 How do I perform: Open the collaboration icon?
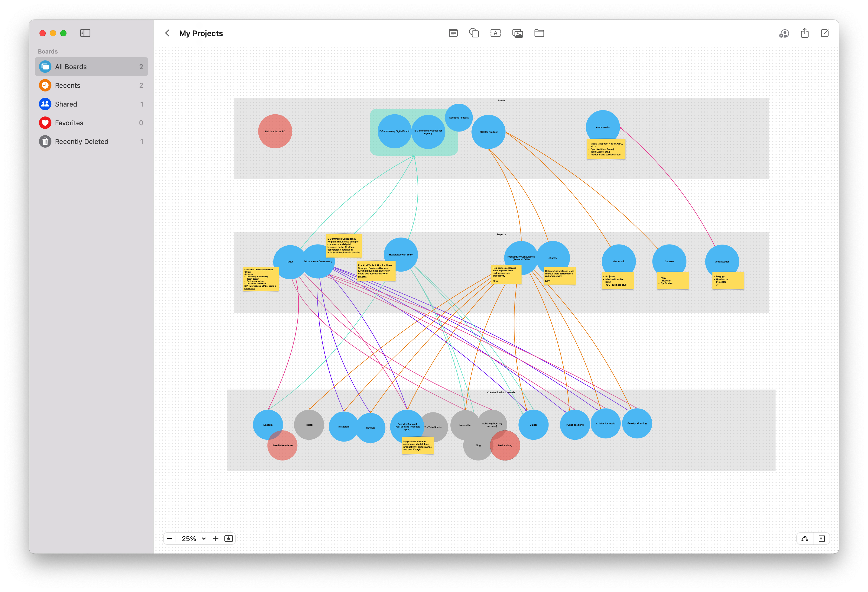[x=784, y=33]
